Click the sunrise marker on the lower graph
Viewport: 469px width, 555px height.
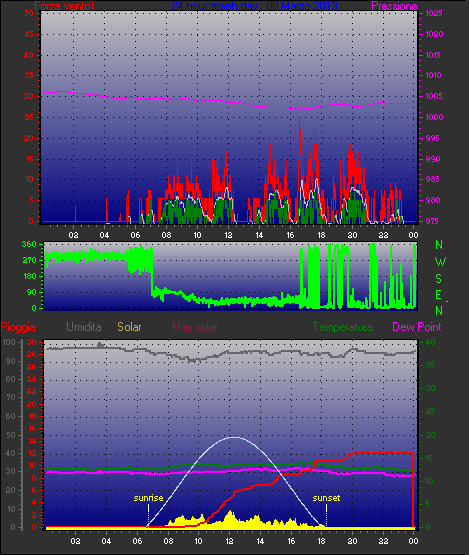click(148, 498)
